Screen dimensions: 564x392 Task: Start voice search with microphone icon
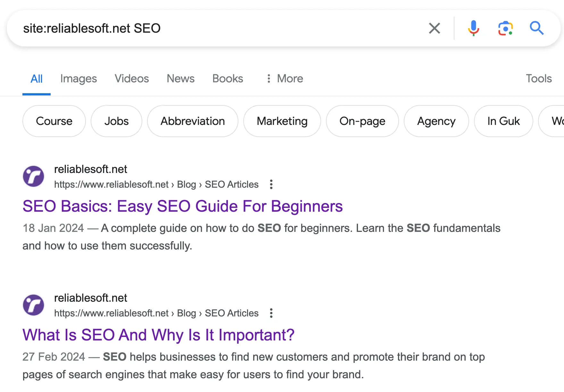[473, 28]
